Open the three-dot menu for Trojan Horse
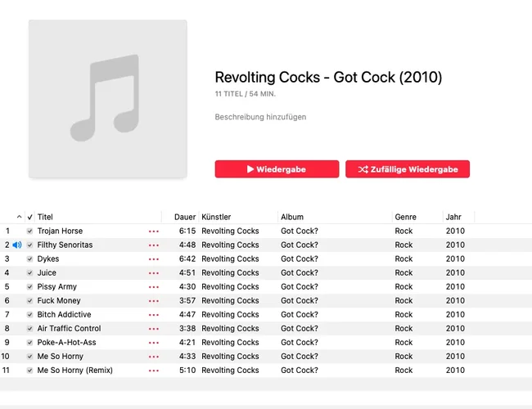The width and height of the screenshot is (532, 409). 154,231
